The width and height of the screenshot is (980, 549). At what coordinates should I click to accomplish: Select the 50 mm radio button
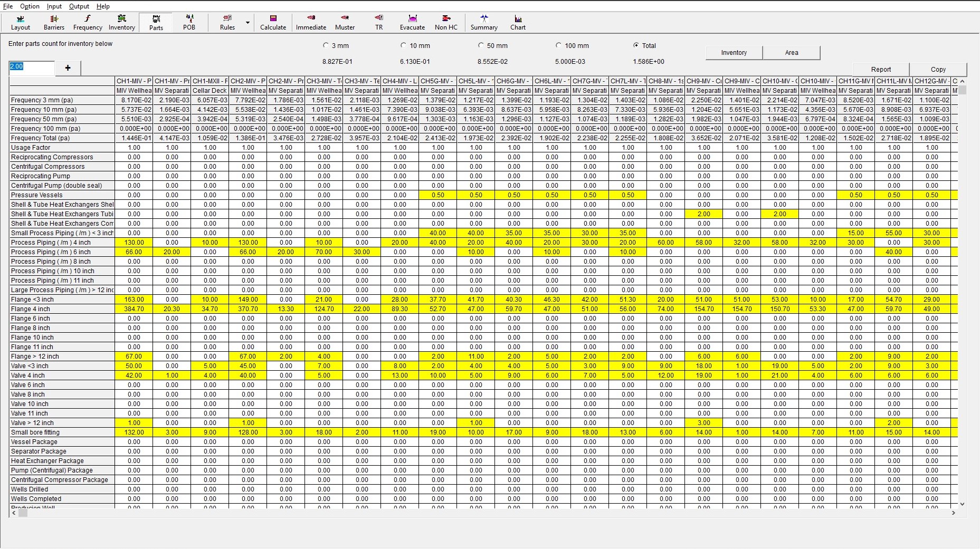pyautogui.click(x=481, y=45)
